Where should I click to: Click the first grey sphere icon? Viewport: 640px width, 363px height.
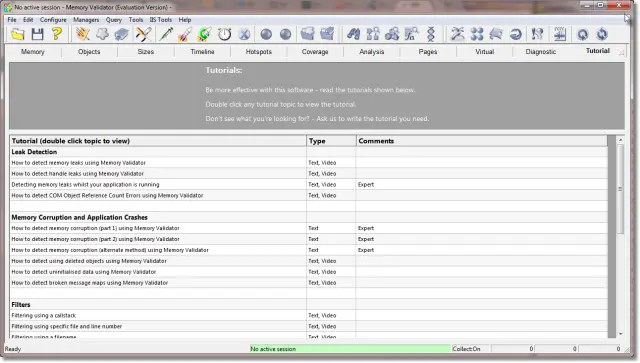266,34
